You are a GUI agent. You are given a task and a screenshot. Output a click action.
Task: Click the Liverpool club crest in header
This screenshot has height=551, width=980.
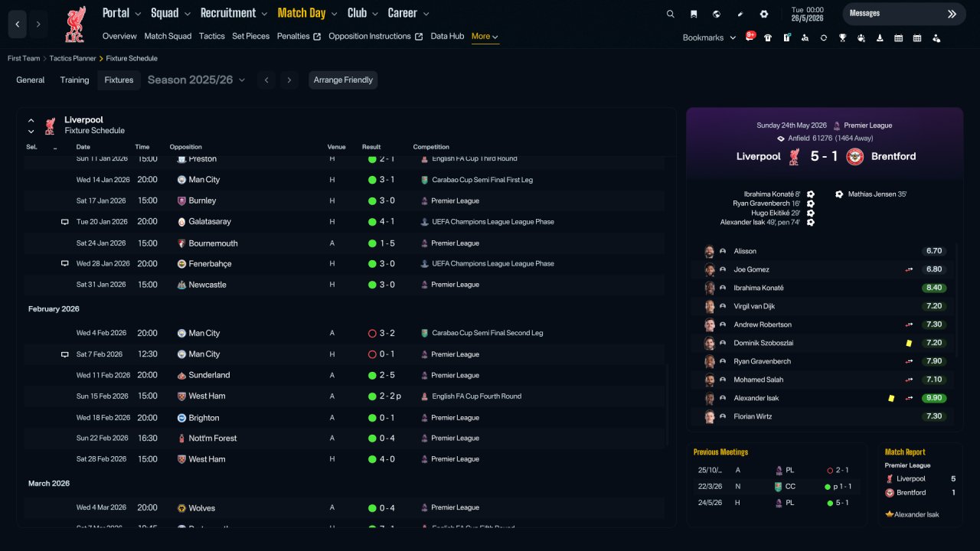point(75,24)
